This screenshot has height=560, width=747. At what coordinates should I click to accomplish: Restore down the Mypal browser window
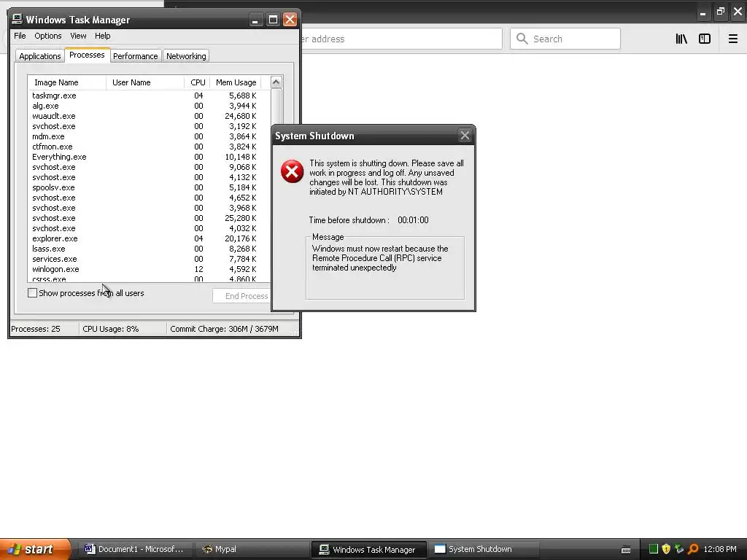click(720, 12)
